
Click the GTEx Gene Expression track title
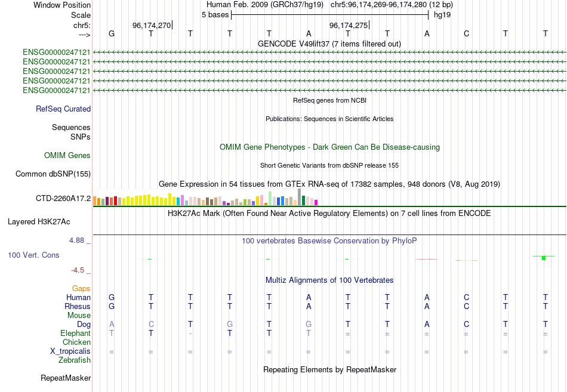tap(329, 184)
